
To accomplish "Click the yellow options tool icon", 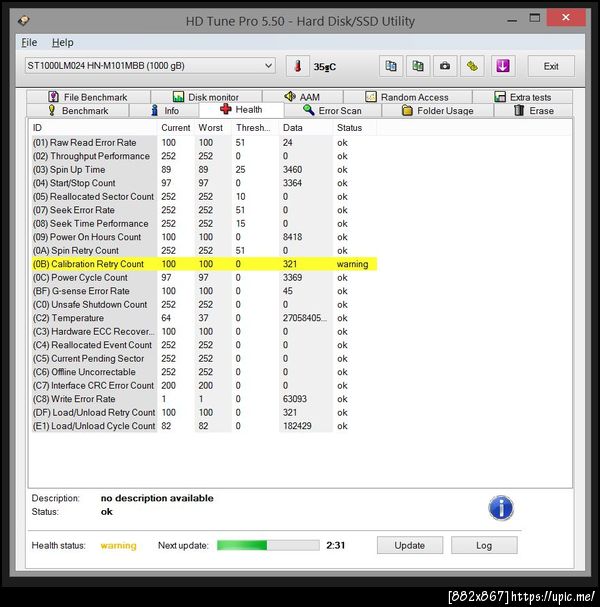I will 472,66.
